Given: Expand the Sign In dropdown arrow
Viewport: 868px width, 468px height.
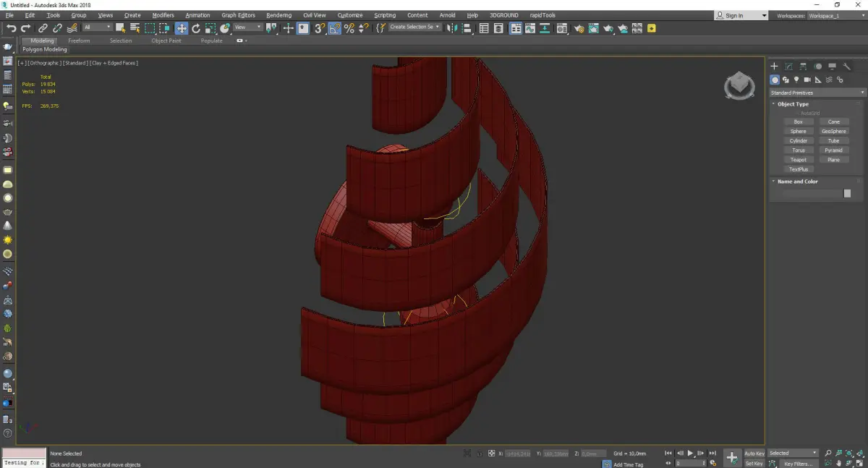Looking at the screenshot, I should pos(764,15).
